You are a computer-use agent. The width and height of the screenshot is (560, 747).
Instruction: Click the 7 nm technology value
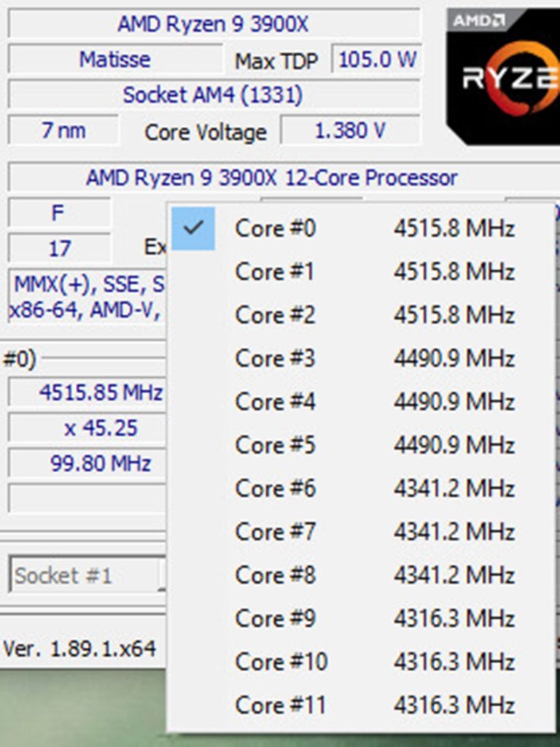point(63,130)
